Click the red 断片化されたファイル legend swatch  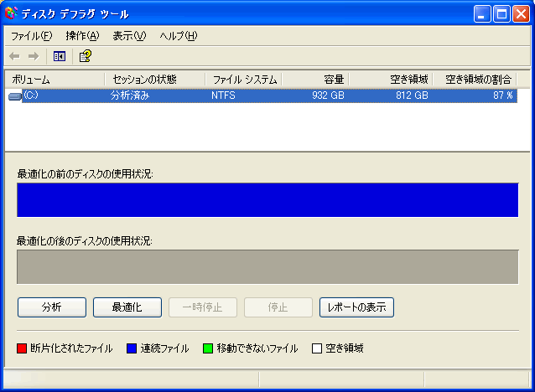coord(22,348)
